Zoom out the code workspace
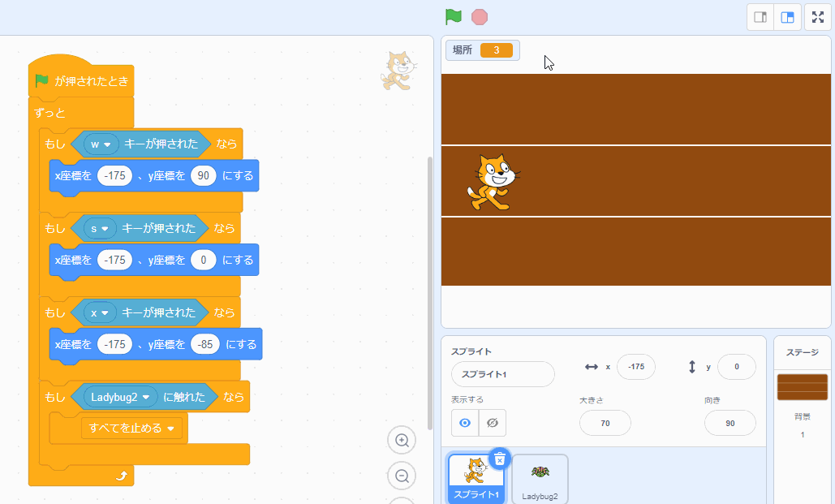835x504 pixels. (402, 476)
